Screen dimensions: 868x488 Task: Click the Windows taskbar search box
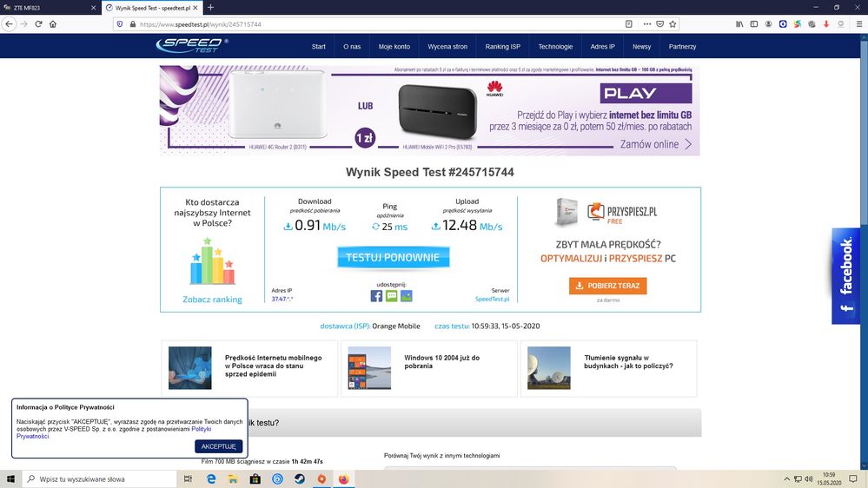(100, 479)
